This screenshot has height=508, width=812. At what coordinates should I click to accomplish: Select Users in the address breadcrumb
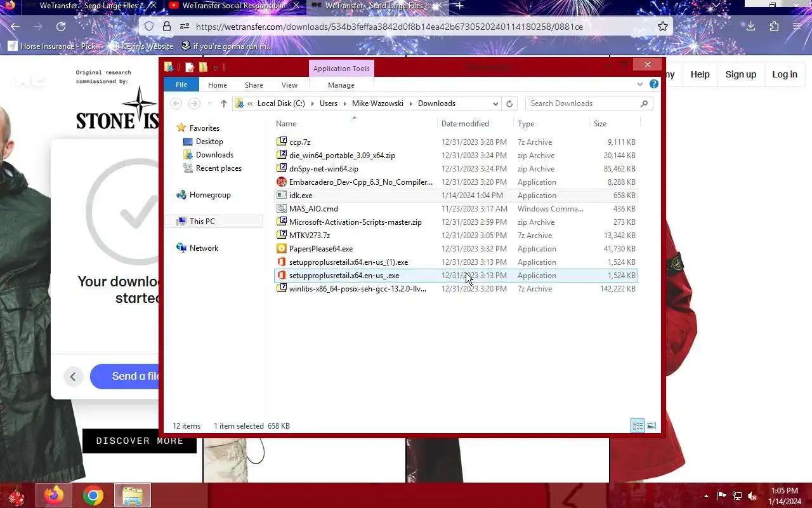[x=329, y=104]
